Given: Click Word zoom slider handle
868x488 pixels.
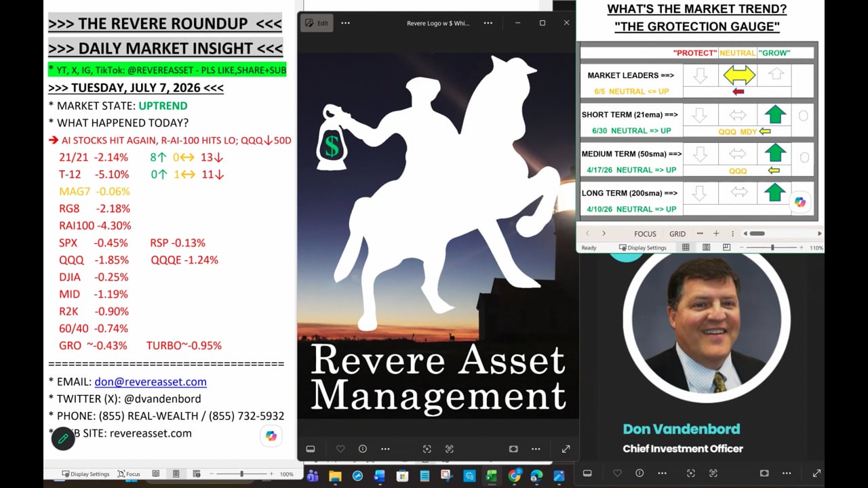Looking at the screenshot, I should [241, 474].
